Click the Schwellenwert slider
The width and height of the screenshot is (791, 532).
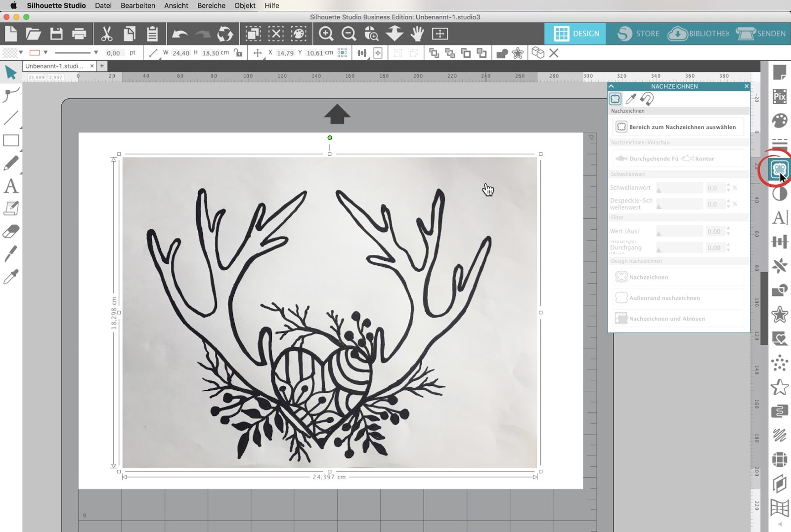(x=679, y=188)
